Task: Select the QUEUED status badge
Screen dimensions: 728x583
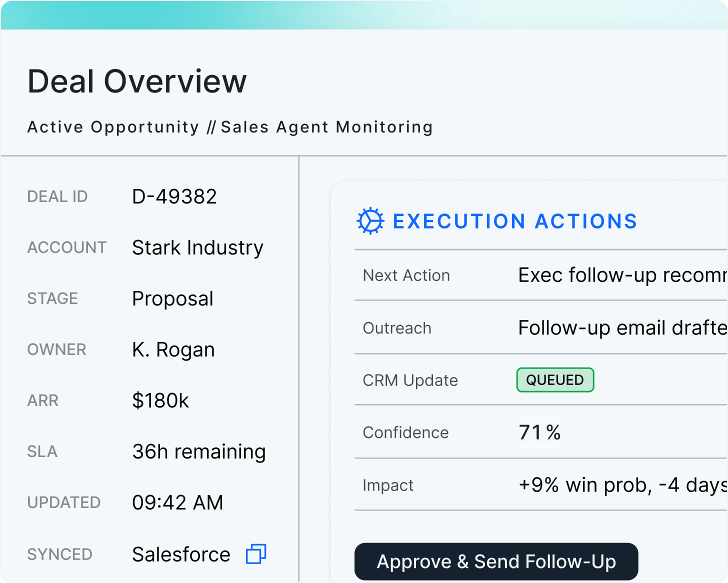Action: tap(555, 380)
